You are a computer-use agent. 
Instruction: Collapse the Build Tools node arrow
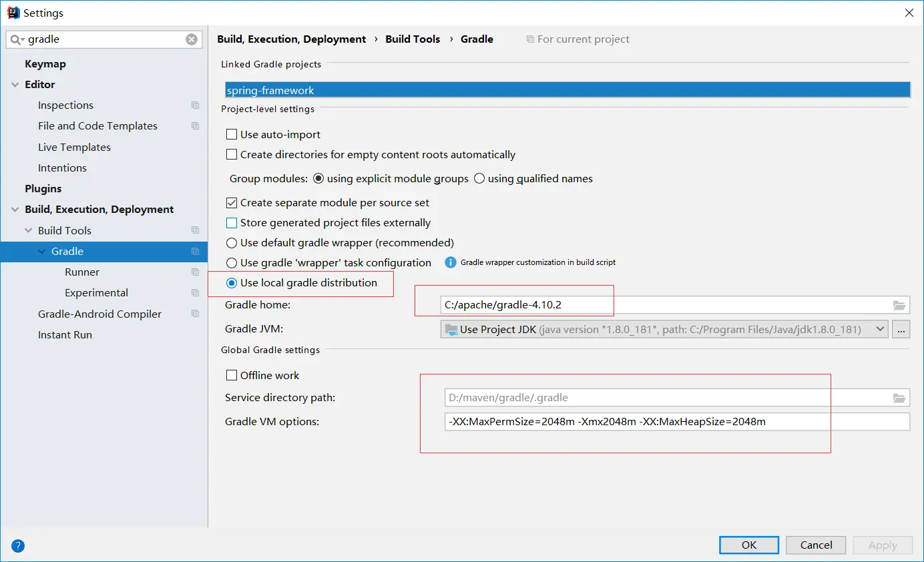pos(29,231)
